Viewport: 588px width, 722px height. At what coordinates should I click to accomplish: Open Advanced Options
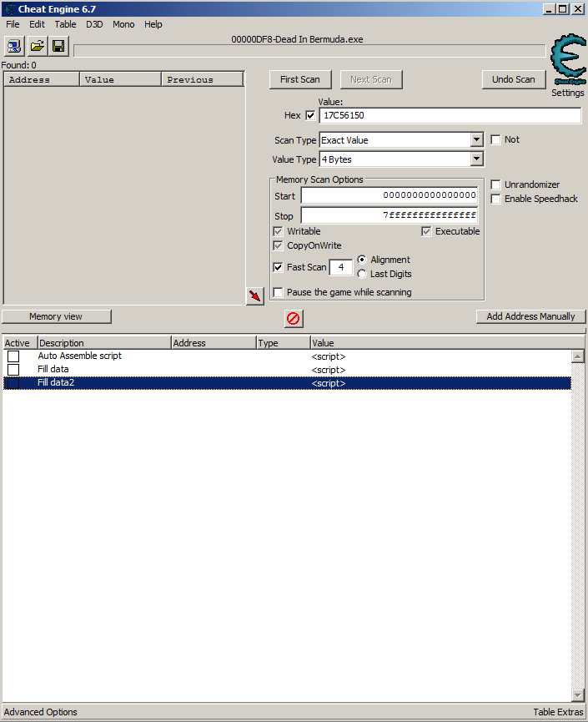pyautogui.click(x=41, y=712)
